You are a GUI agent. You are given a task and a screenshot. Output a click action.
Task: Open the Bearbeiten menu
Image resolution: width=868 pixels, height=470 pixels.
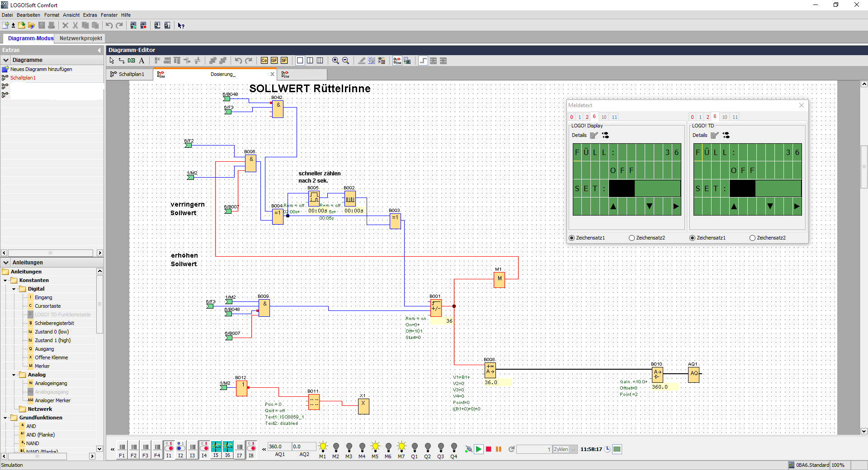click(28, 15)
